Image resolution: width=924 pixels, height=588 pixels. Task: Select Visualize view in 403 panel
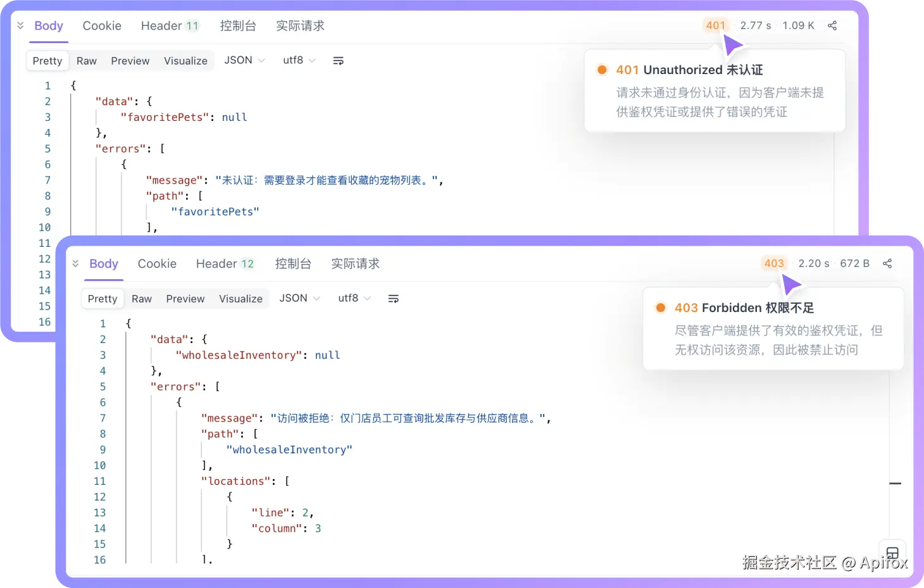tap(240, 299)
